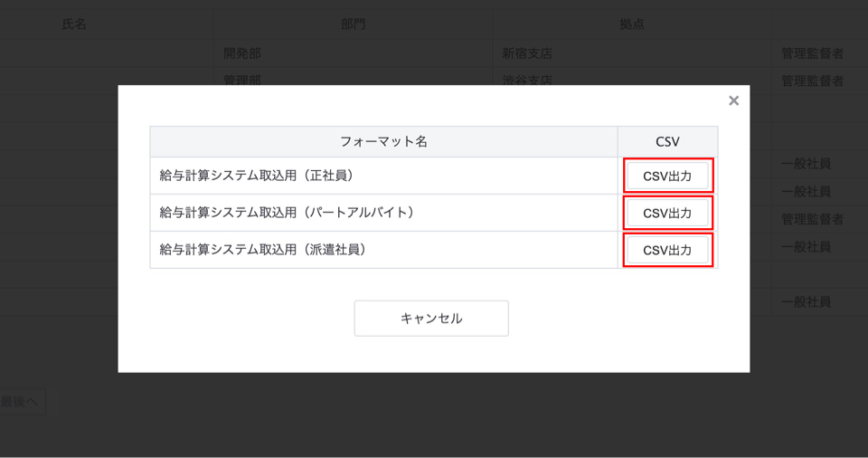Click the 新宿支店 cell
Viewport: 868px width, 458px height.
[527, 53]
